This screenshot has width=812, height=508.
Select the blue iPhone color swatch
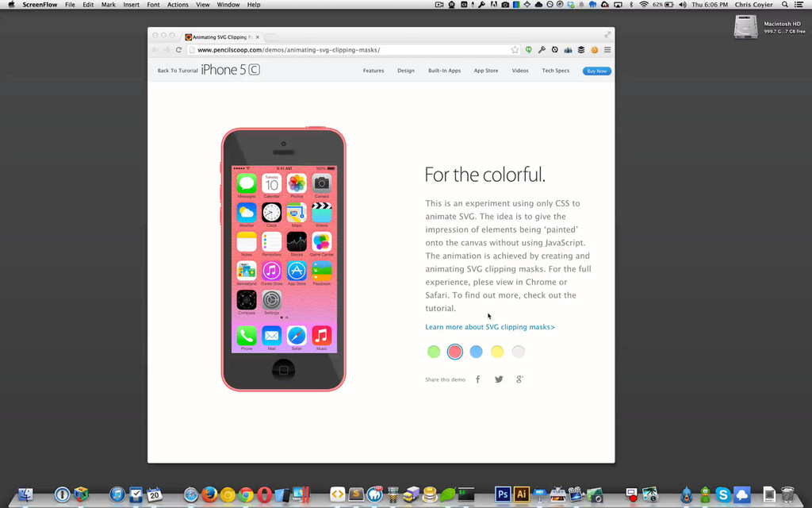(x=476, y=352)
